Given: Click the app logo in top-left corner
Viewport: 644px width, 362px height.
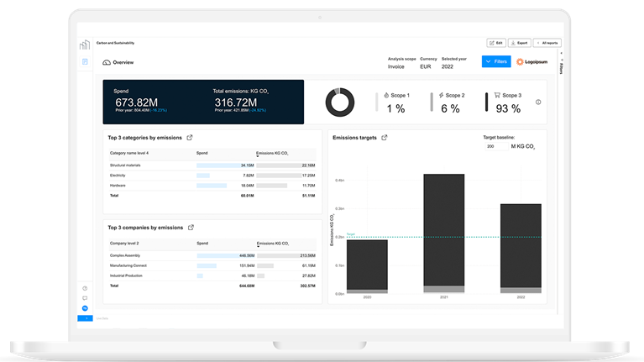Looking at the screenshot, I should [85, 44].
